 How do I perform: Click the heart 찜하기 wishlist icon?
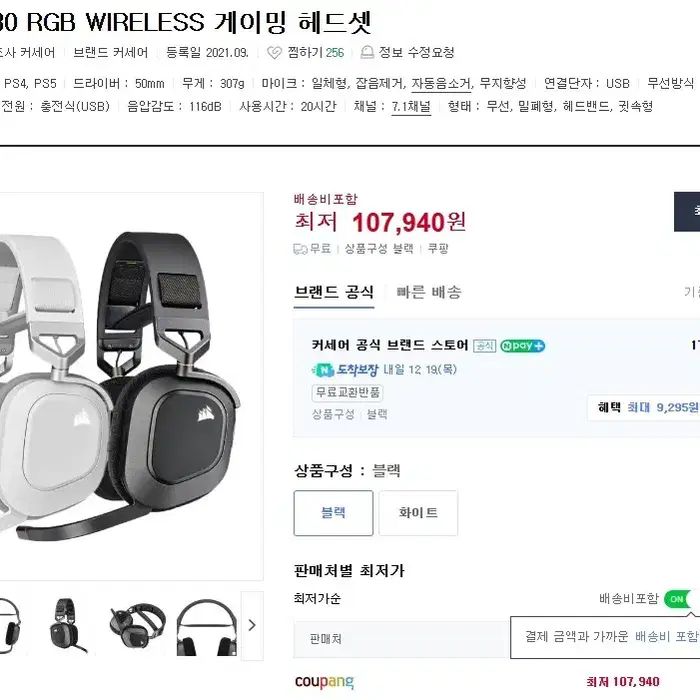pyautogui.click(x=274, y=53)
